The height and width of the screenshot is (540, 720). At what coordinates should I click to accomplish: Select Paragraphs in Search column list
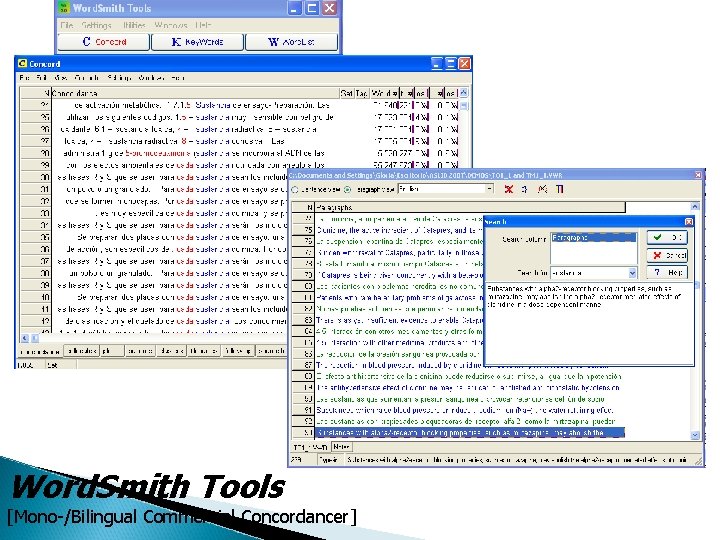point(594,237)
